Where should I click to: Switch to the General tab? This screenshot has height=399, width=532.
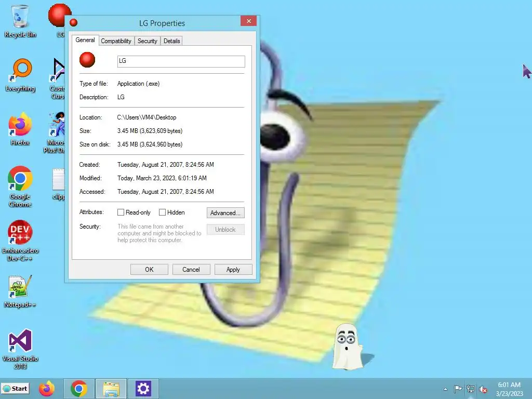tap(85, 40)
